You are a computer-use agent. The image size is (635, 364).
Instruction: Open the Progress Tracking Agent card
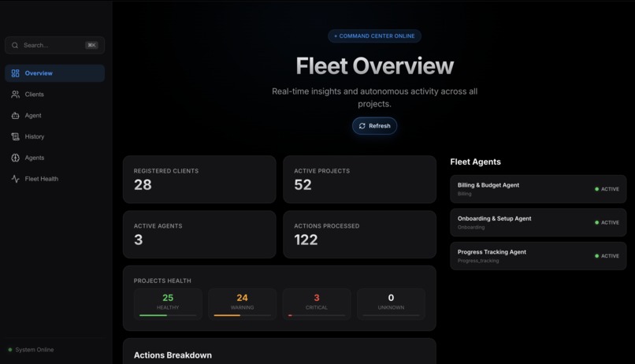pyautogui.click(x=538, y=256)
